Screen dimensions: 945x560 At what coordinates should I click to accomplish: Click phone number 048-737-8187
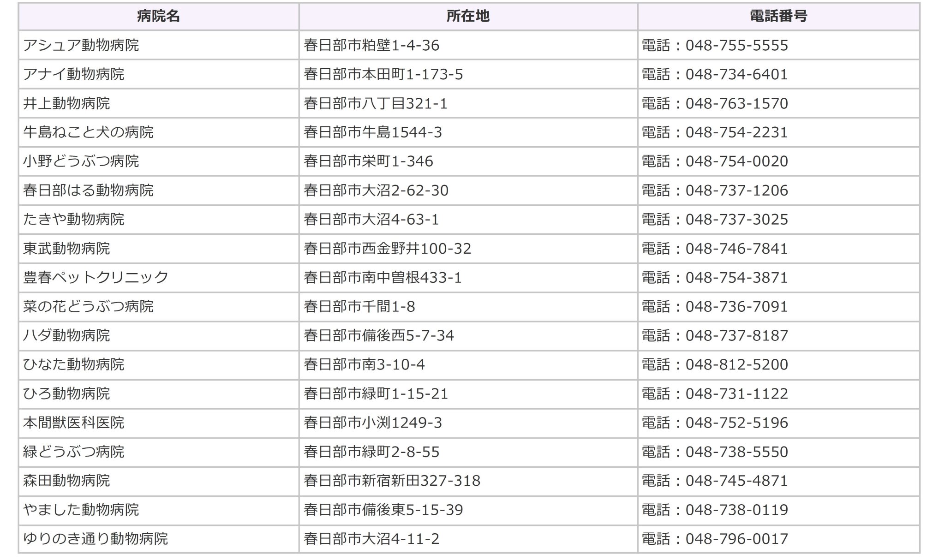[x=736, y=335]
